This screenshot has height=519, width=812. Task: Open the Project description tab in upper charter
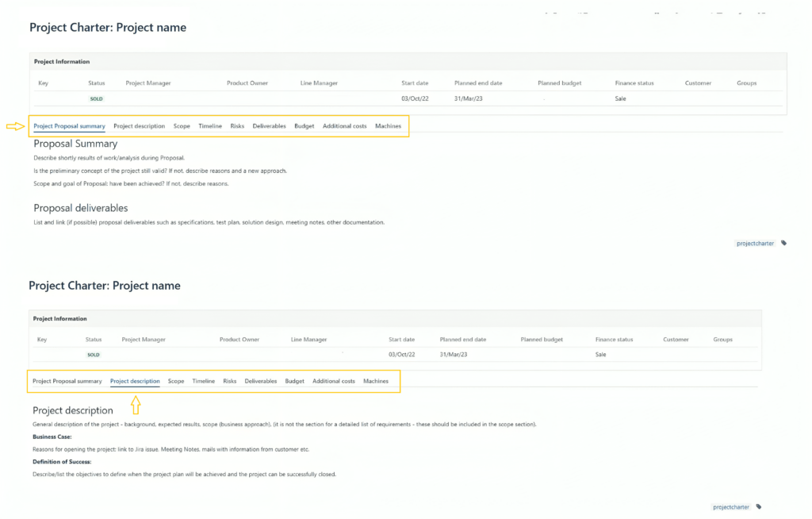140,126
